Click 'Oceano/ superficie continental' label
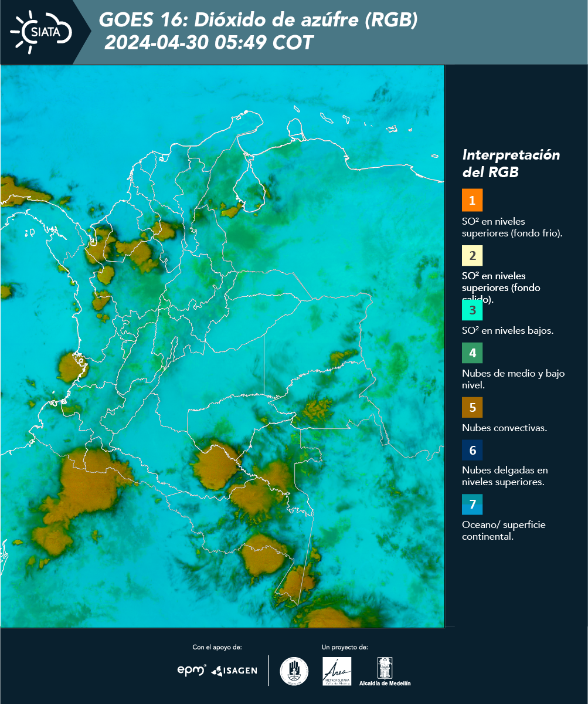The image size is (588, 704). tap(504, 530)
